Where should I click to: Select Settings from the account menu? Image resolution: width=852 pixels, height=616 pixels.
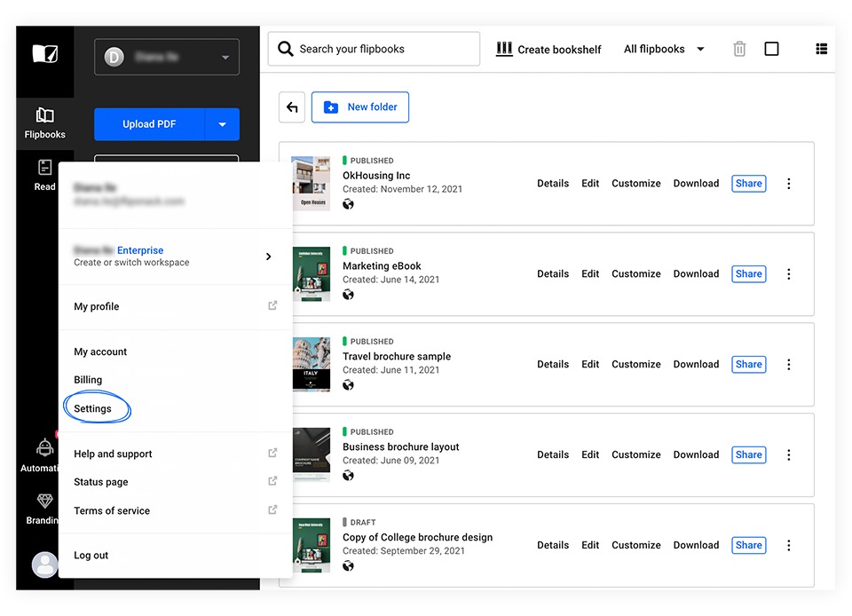(93, 408)
